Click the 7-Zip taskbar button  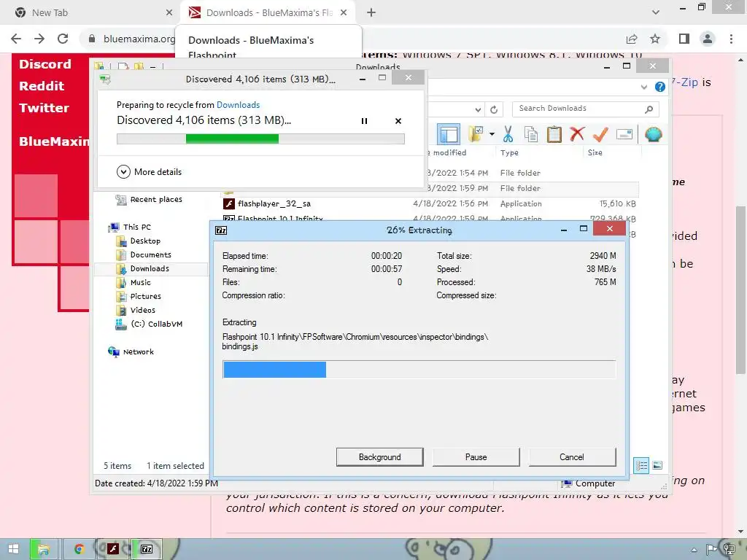pyautogui.click(x=147, y=549)
